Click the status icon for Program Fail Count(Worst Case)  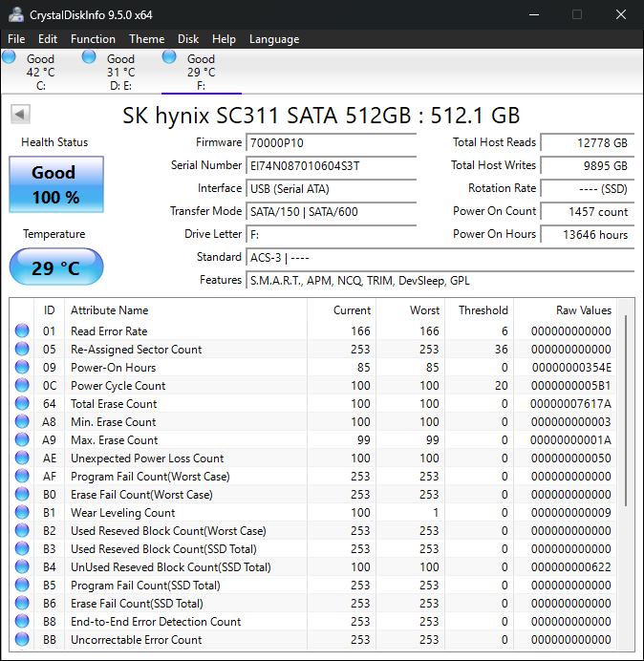click(x=22, y=476)
